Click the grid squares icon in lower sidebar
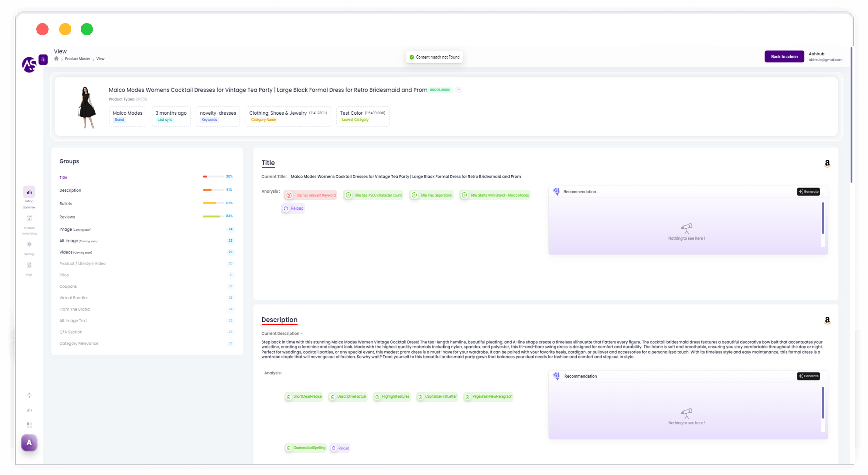This screenshot has width=868, height=475. (29, 425)
